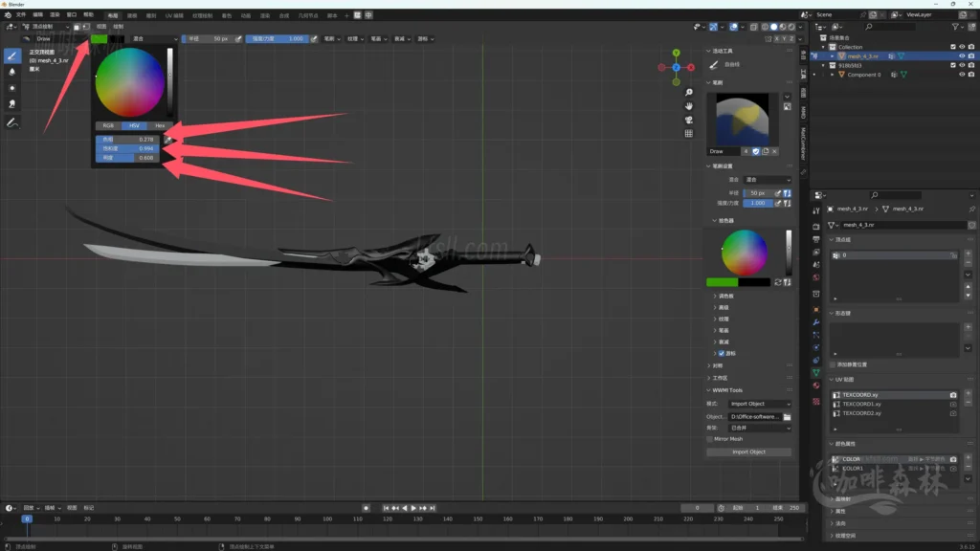The image size is (980, 551).
Task: Hide mesh_4_3.nr using its eye icon
Action: [x=962, y=56]
